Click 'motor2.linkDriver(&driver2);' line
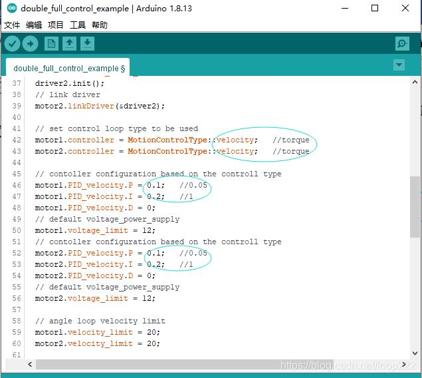Image resolution: width=422 pixels, height=378 pixels. (100, 106)
